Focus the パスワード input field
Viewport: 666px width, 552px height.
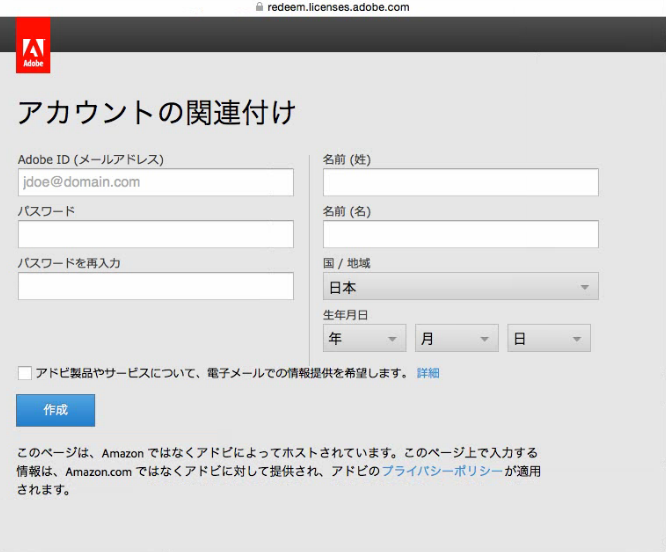coord(155,234)
